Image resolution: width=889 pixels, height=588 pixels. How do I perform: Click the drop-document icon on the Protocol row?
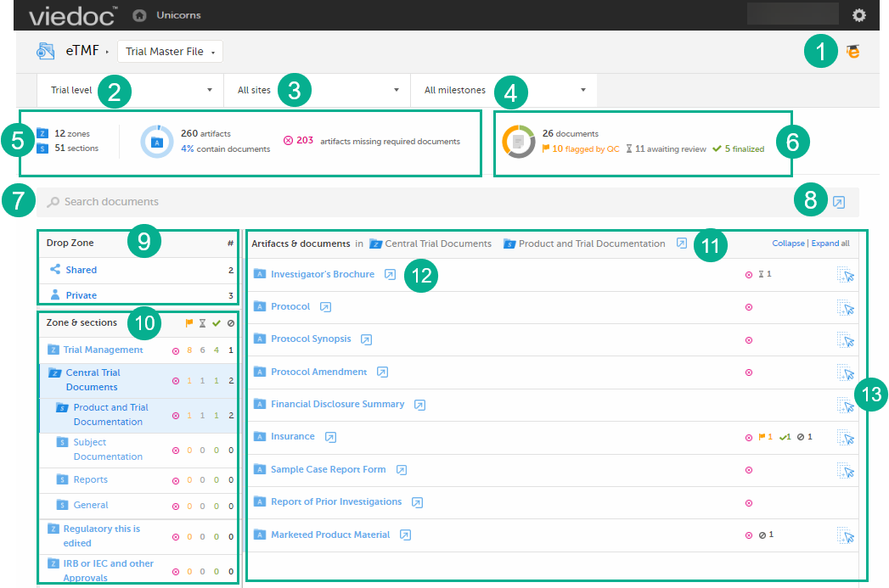coord(845,307)
